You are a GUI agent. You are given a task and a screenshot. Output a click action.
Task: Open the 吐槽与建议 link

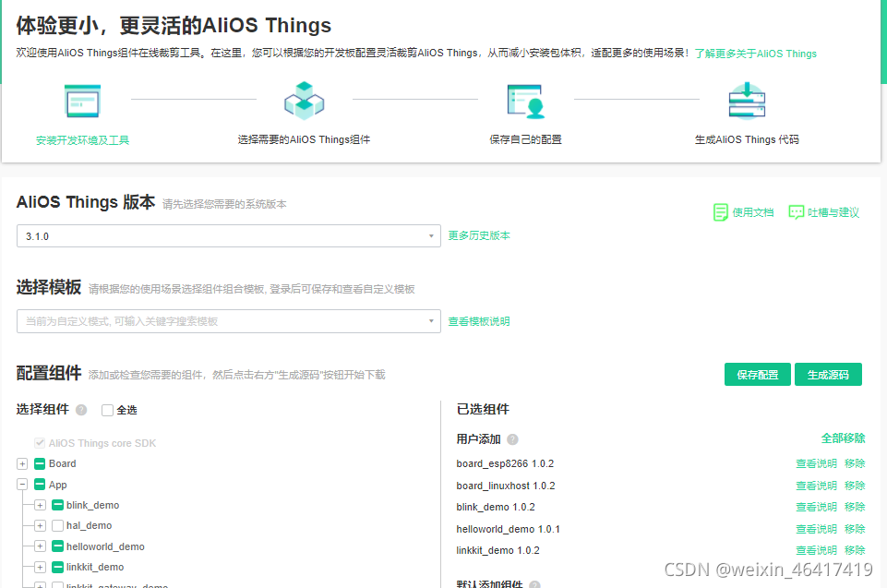(833, 212)
